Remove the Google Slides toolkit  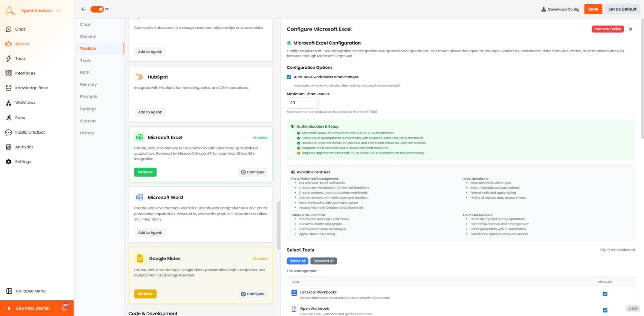[145, 294]
